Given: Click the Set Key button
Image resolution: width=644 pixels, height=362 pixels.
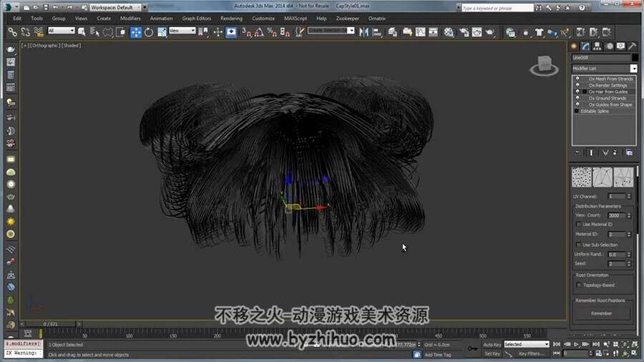Looking at the screenshot, I should pos(492,353).
